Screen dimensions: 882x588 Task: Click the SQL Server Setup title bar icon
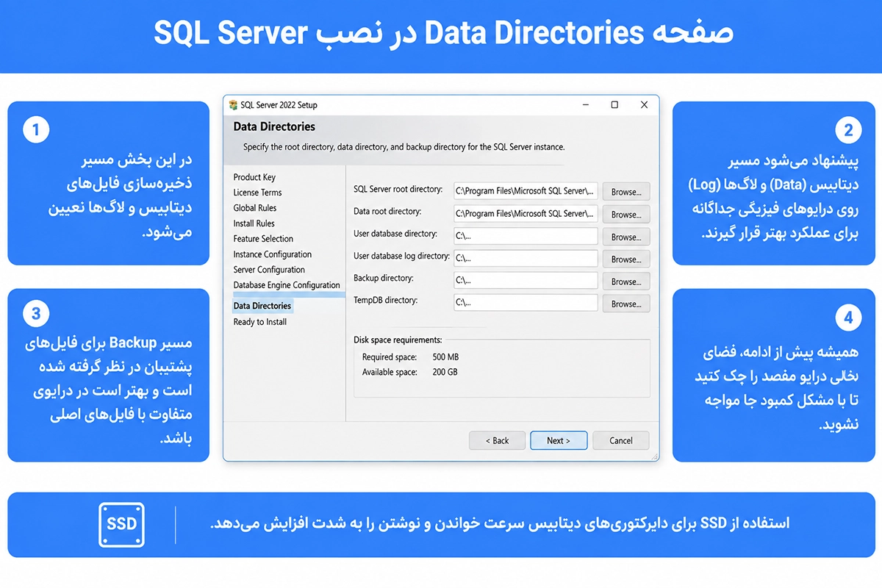coord(233,105)
